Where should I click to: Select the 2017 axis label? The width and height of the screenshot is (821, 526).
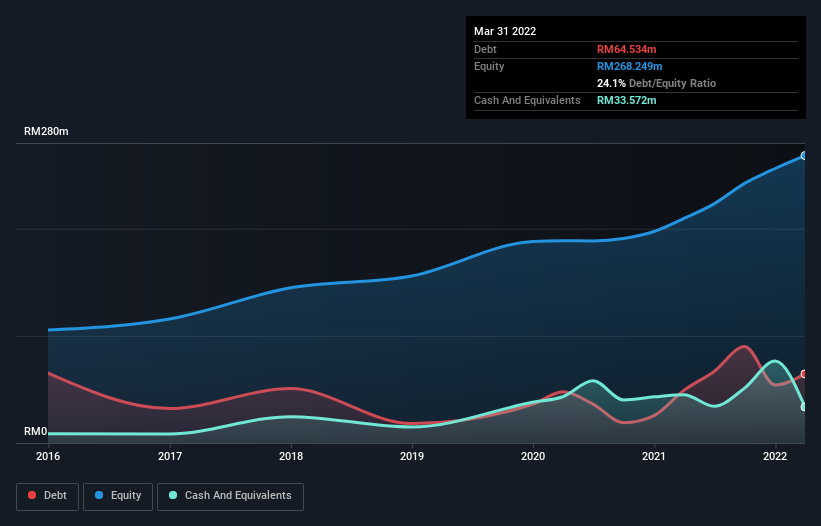[x=170, y=456]
